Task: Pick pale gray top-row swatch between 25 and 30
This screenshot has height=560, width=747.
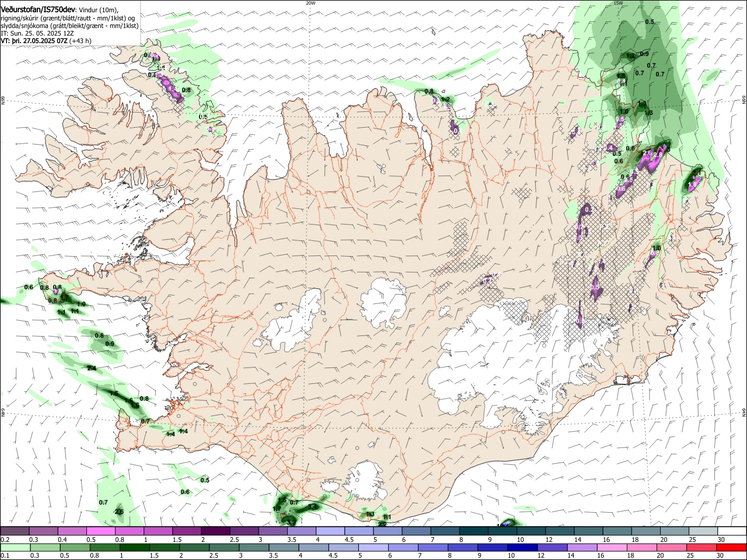Action: click(703, 531)
